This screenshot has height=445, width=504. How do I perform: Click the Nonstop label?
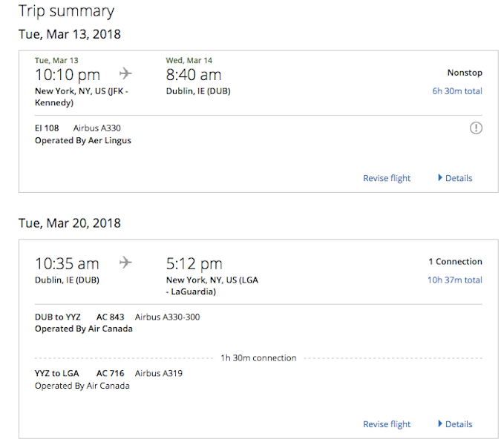[464, 73]
